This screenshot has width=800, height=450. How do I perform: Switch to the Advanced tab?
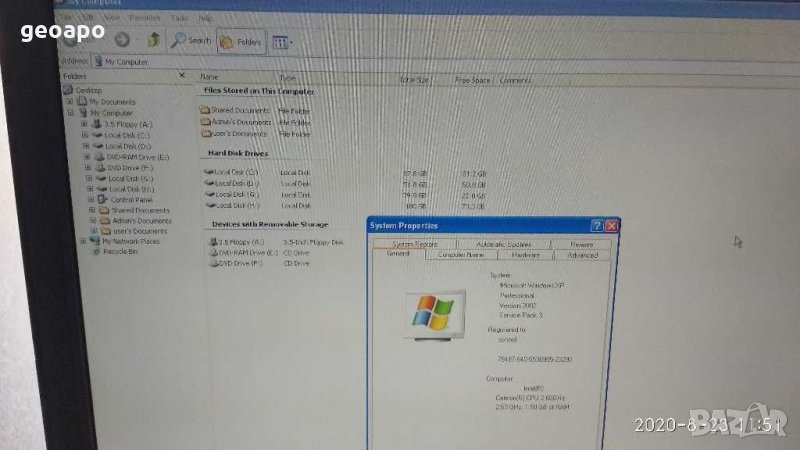[x=583, y=255]
